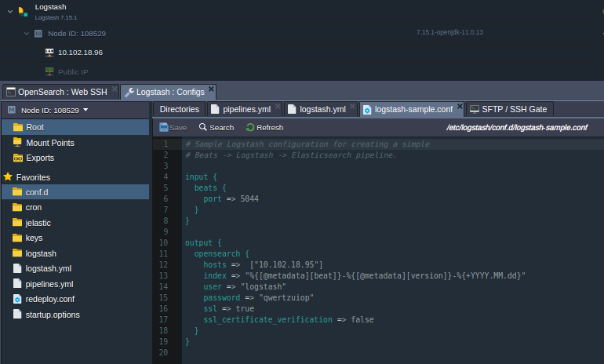Click the logstash-sample.conf tab file icon
Screen dimensions: 604x364
[367, 110]
